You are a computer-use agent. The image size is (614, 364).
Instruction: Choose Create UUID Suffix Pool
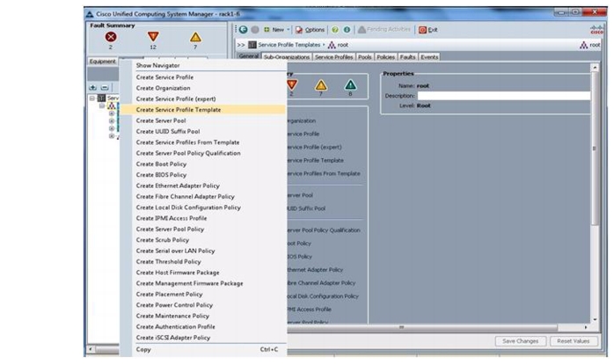203,132
